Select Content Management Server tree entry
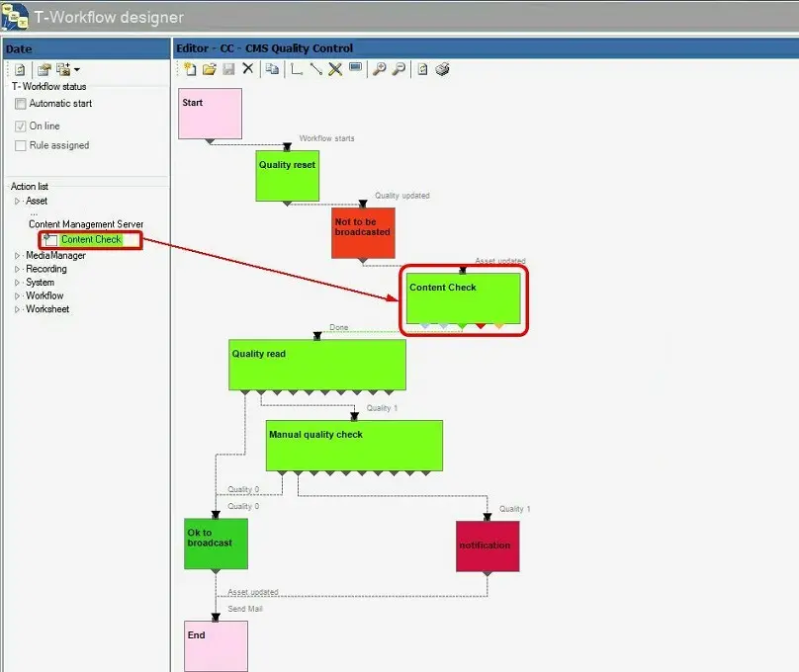 (x=86, y=224)
